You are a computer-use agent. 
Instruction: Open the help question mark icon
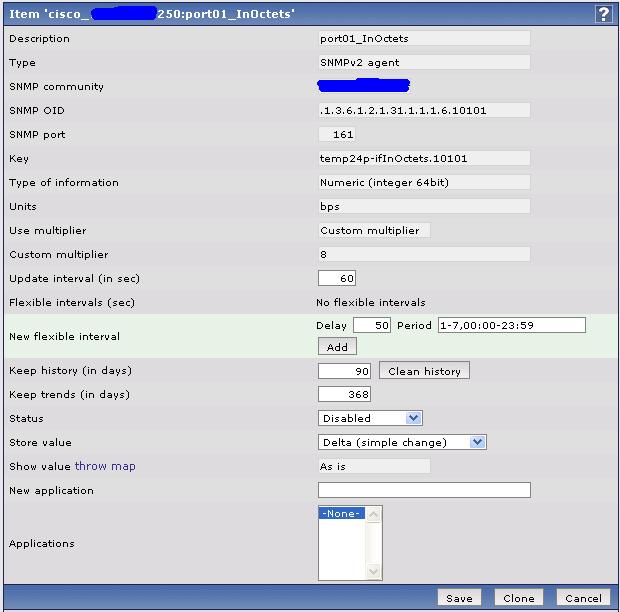click(x=603, y=14)
